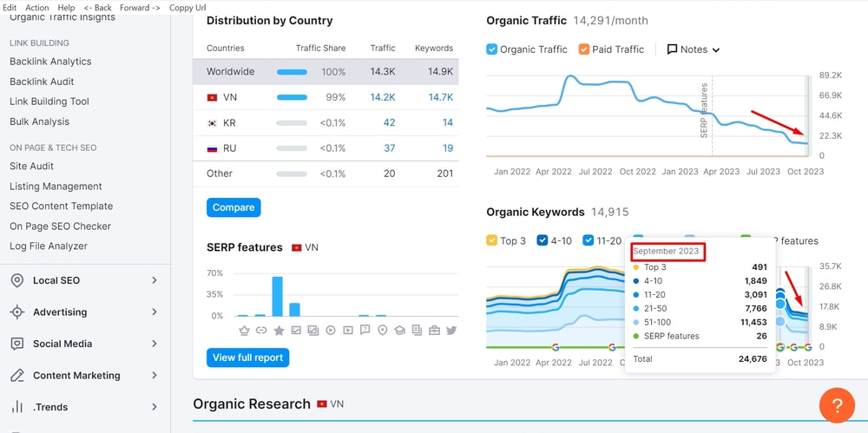
Task: Expand the Advertising section chevron
Action: point(155,312)
